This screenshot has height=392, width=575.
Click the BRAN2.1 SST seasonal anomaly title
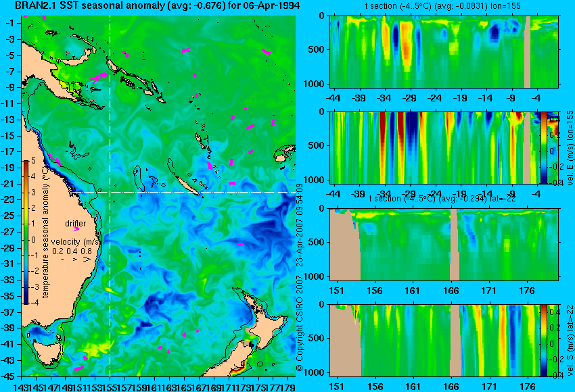(158, 5)
